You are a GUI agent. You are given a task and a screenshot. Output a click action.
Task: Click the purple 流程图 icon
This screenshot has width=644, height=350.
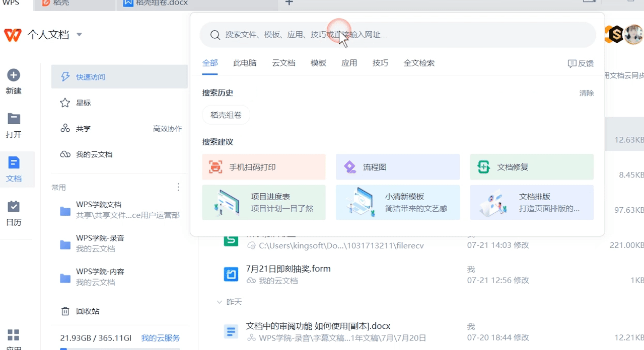point(349,167)
